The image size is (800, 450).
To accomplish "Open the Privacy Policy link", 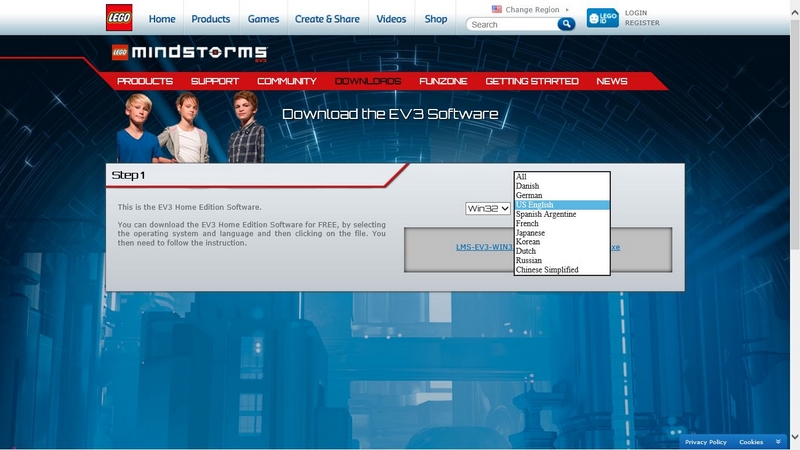I will click(x=706, y=442).
